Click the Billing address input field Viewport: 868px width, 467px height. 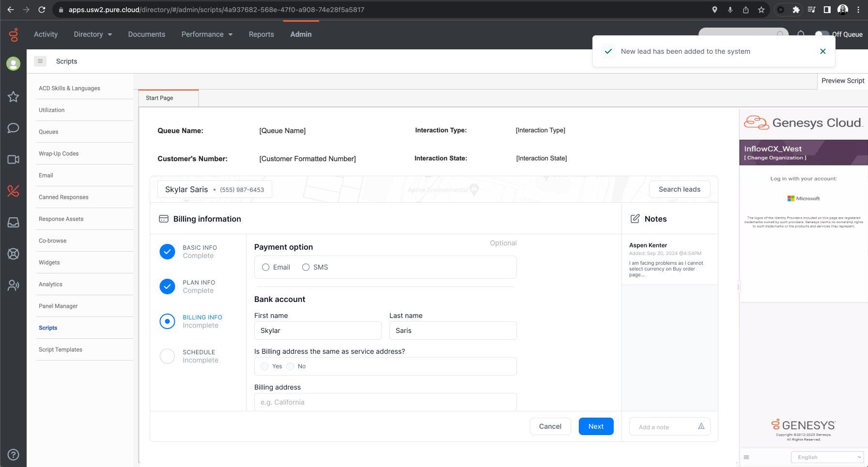click(x=386, y=402)
